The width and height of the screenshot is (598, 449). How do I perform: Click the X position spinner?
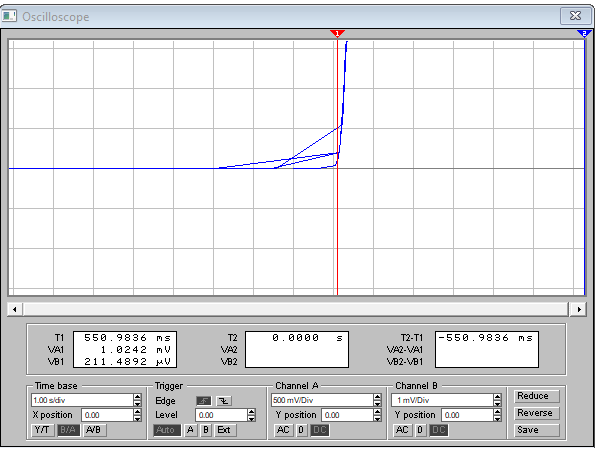(x=138, y=415)
